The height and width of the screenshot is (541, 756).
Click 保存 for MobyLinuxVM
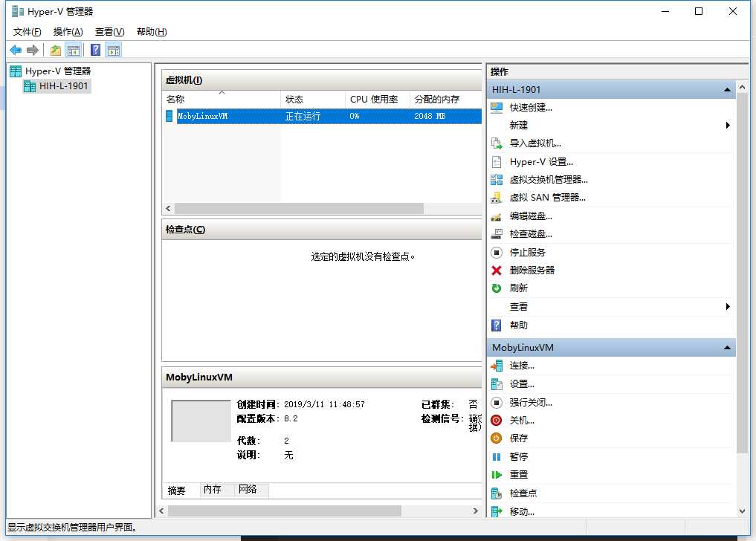click(518, 438)
